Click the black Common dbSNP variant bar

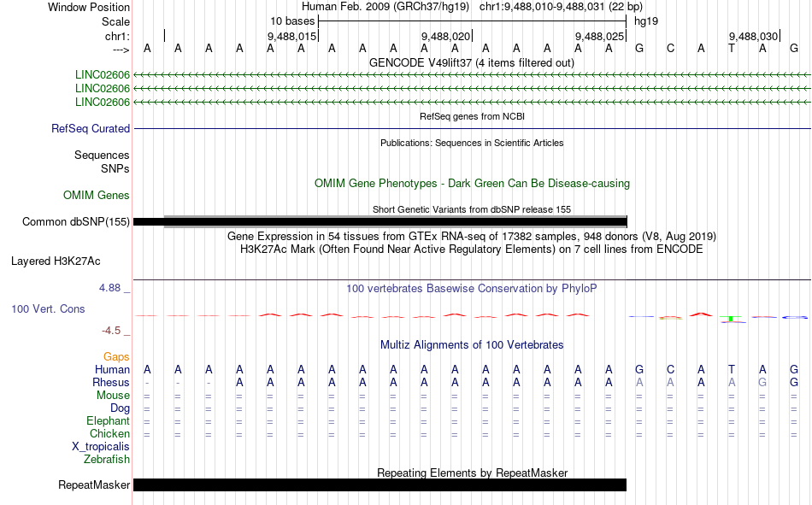tap(380, 222)
